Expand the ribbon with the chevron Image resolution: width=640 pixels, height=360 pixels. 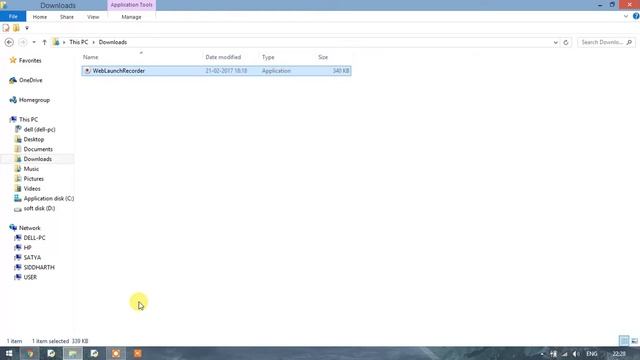point(626,16)
